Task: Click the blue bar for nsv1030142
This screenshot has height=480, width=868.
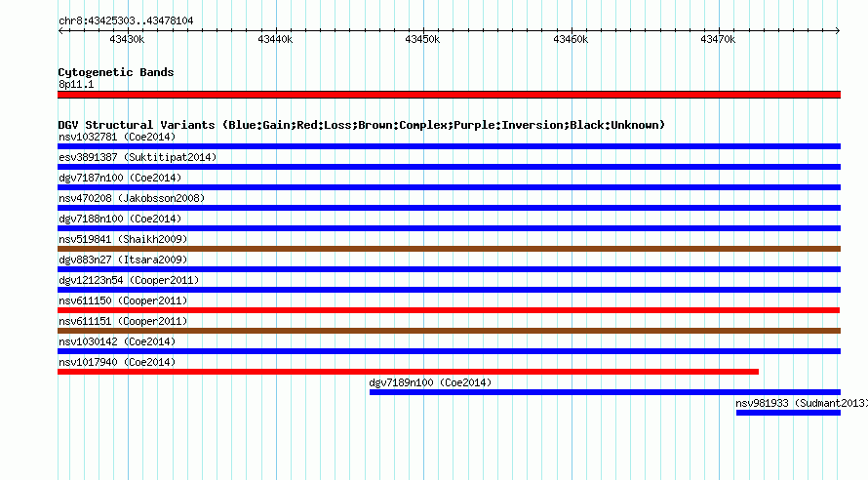Action: coord(449,351)
